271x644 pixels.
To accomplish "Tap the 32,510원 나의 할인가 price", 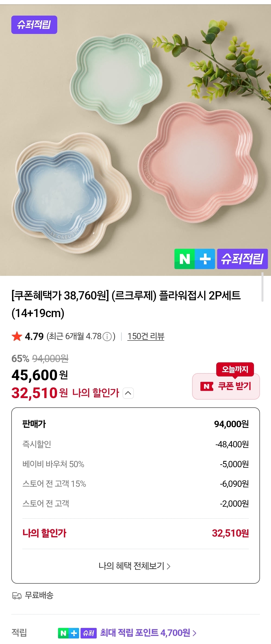I will 40,393.
